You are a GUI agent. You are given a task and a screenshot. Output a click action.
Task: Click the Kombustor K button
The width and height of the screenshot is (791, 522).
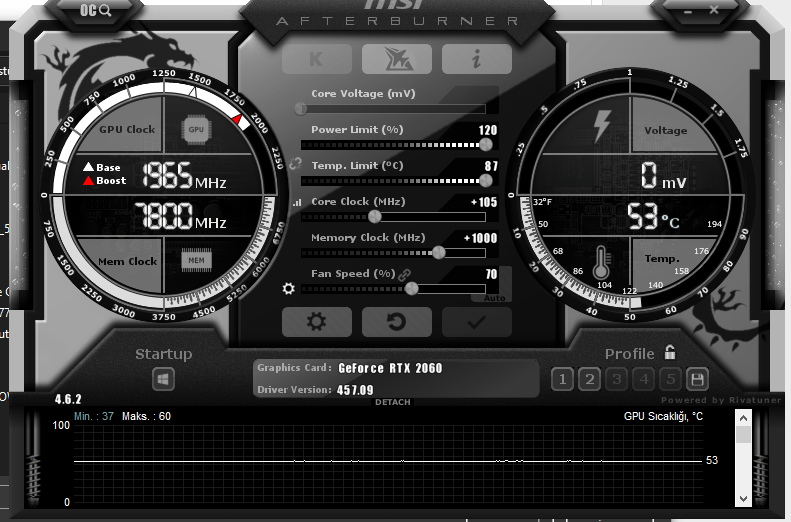tap(317, 59)
